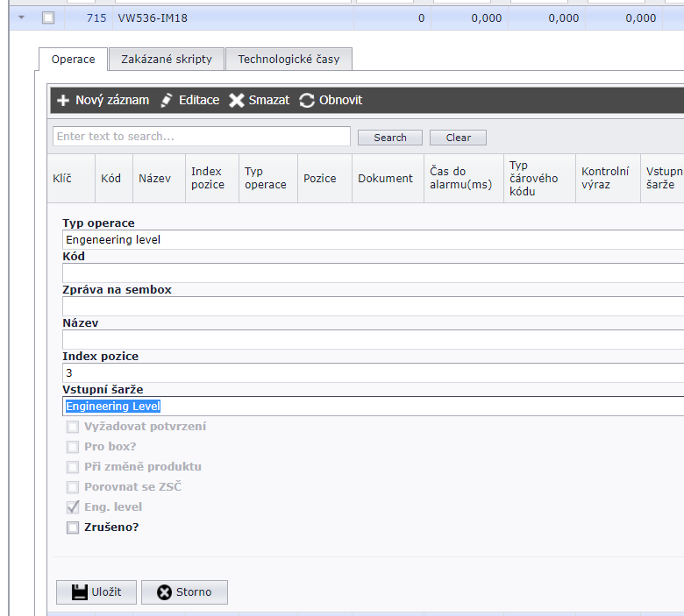The height and width of the screenshot is (616, 684).
Task: Select the row checkbox for record 715
Action: (x=48, y=18)
